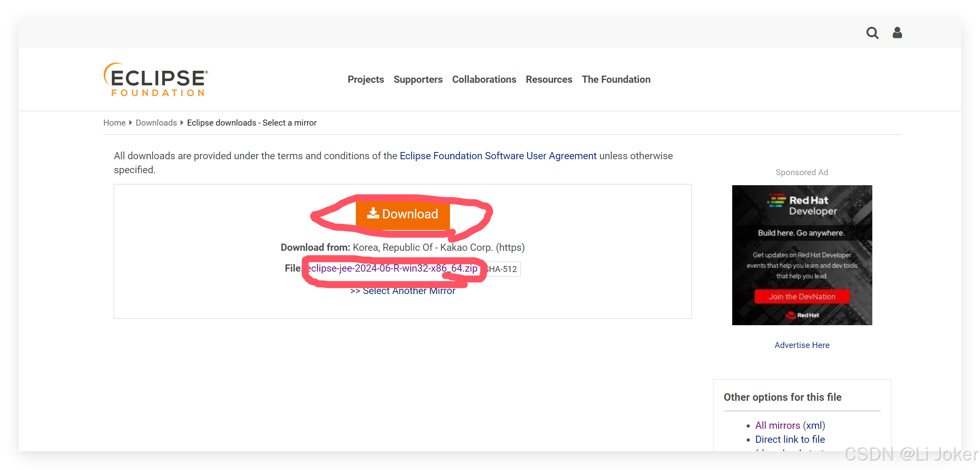The image size is (980, 470).
Task: Navigate to Home breadcrumb
Action: 114,122
